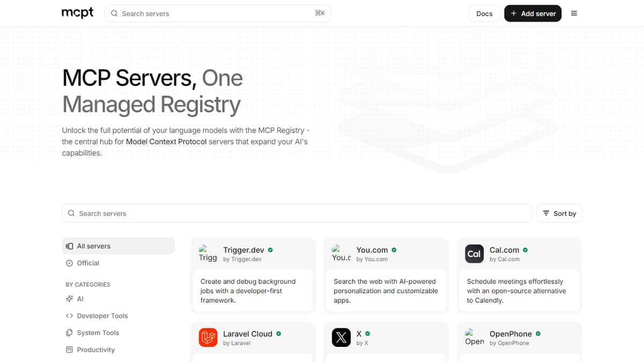Click the X server logo
Image resolution: width=644 pixels, height=362 pixels.
pyautogui.click(x=341, y=337)
